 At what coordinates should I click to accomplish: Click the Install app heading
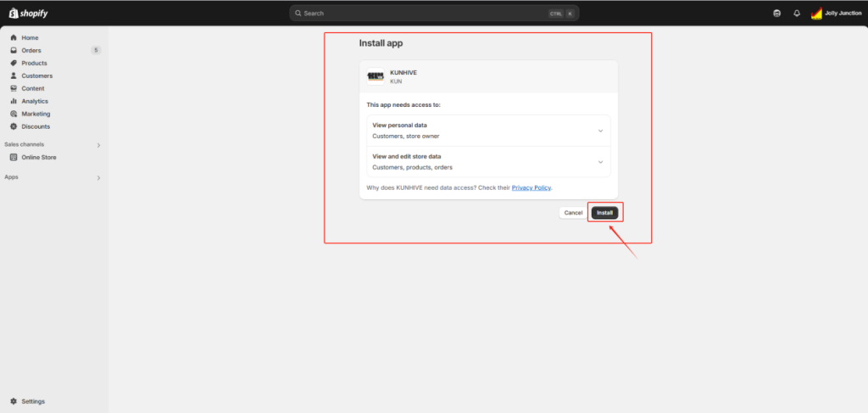tap(381, 43)
